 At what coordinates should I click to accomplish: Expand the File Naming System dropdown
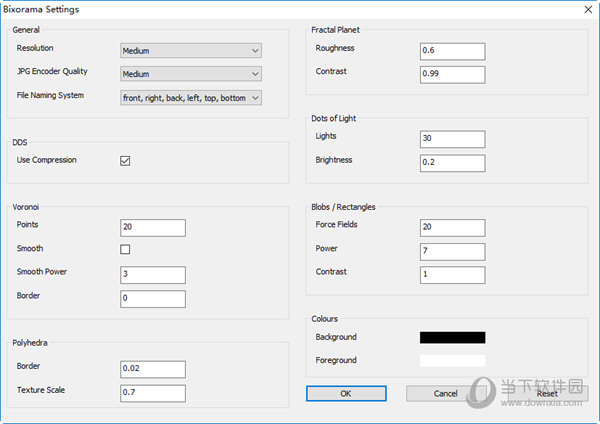click(x=191, y=98)
